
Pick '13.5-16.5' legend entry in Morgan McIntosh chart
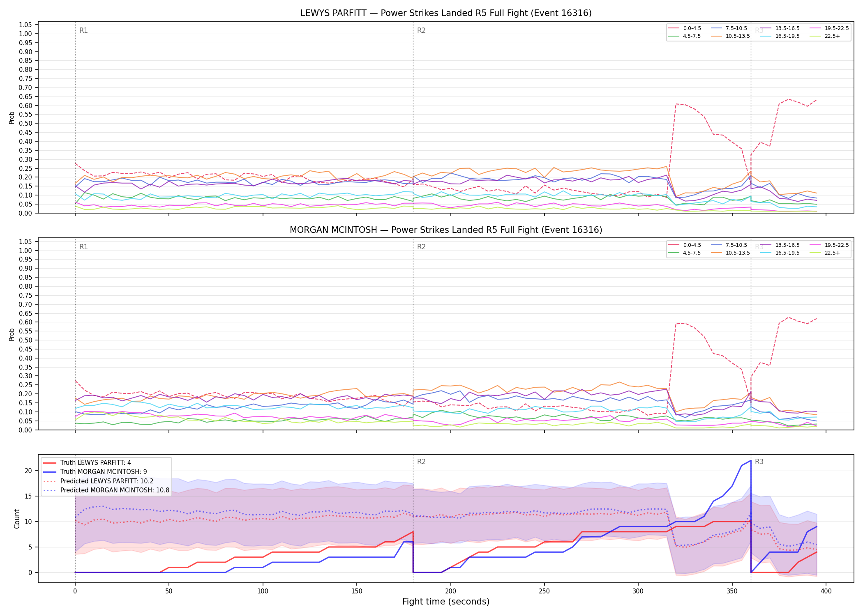pyautogui.click(x=780, y=245)
